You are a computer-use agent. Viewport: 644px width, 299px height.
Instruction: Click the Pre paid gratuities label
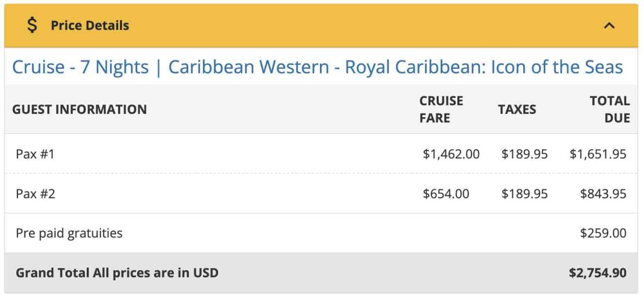pyautogui.click(x=69, y=233)
